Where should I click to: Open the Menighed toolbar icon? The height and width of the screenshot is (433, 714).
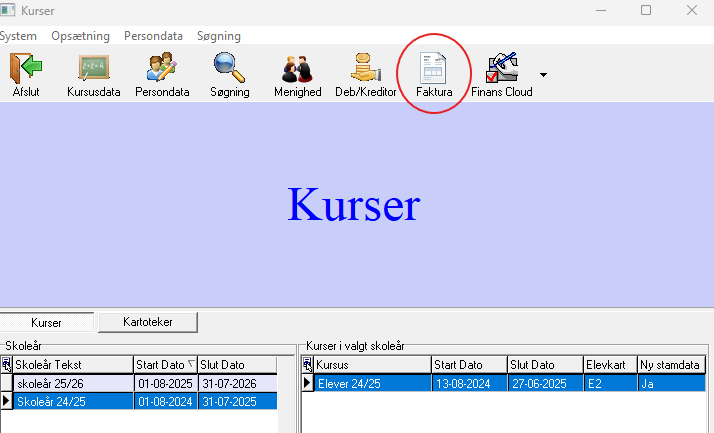coord(297,68)
